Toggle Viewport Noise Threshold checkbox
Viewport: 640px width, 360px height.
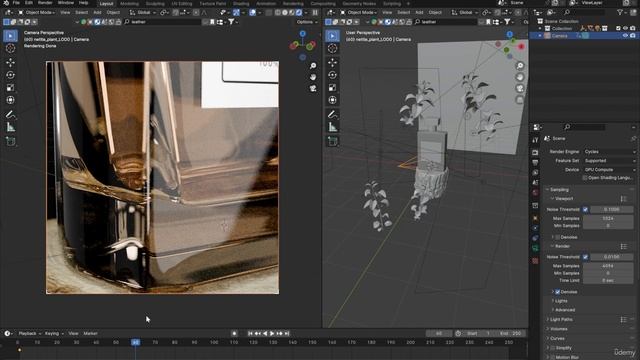click(585, 209)
